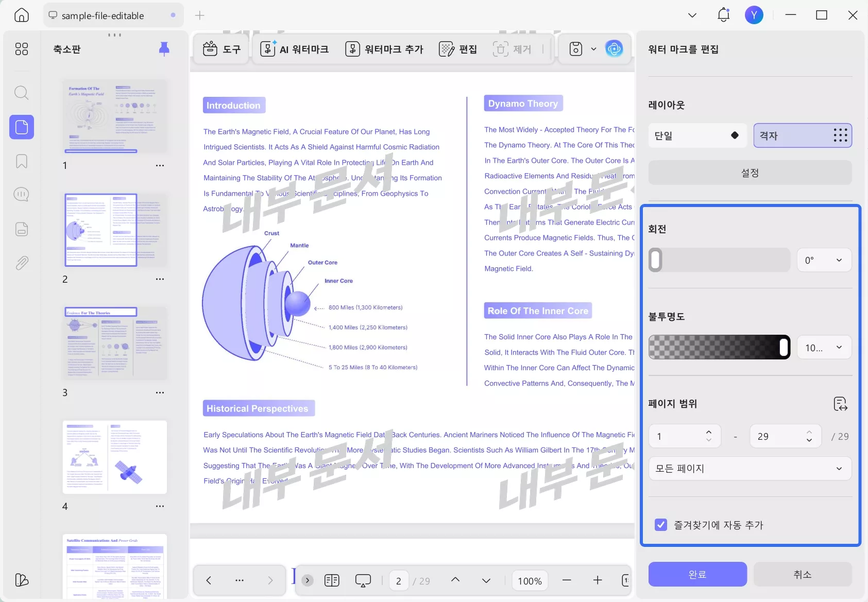The image size is (868, 602).
Task: Click the pin icon in thumbnail panel
Action: pyautogui.click(x=164, y=49)
